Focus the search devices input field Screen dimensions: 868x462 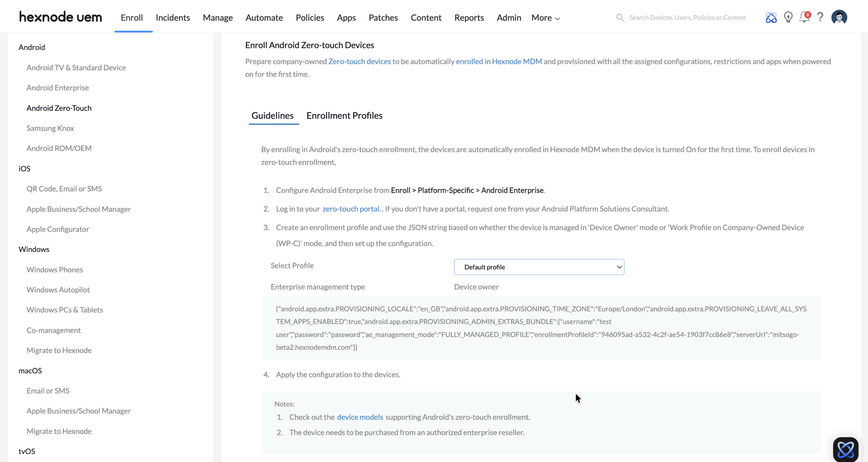[688, 18]
